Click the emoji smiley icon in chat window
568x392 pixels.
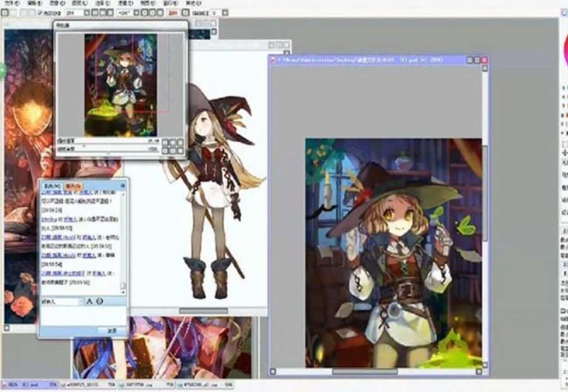(99, 301)
